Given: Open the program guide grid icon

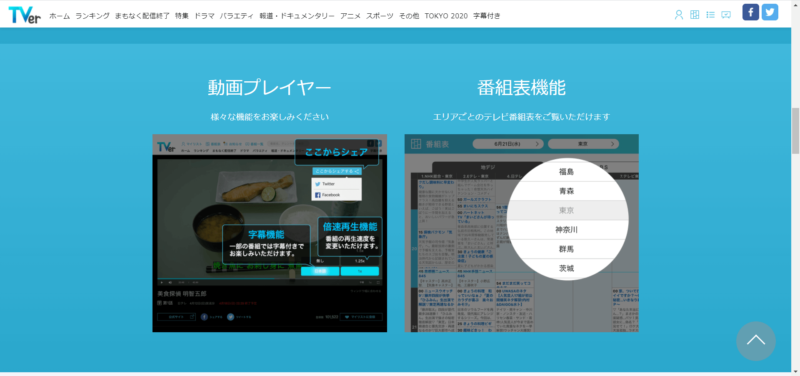Looking at the screenshot, I should coord(694,15).
